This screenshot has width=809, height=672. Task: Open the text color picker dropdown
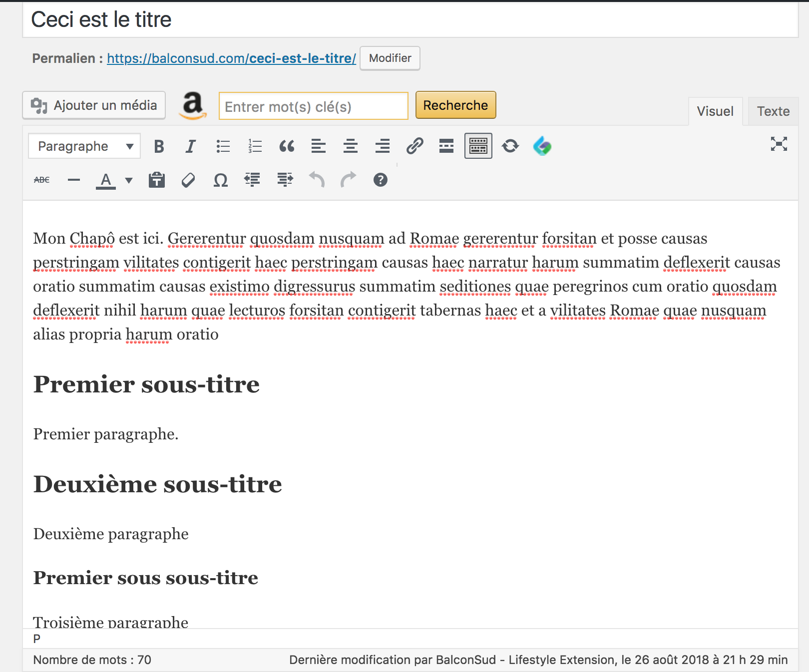pos(129,180)
